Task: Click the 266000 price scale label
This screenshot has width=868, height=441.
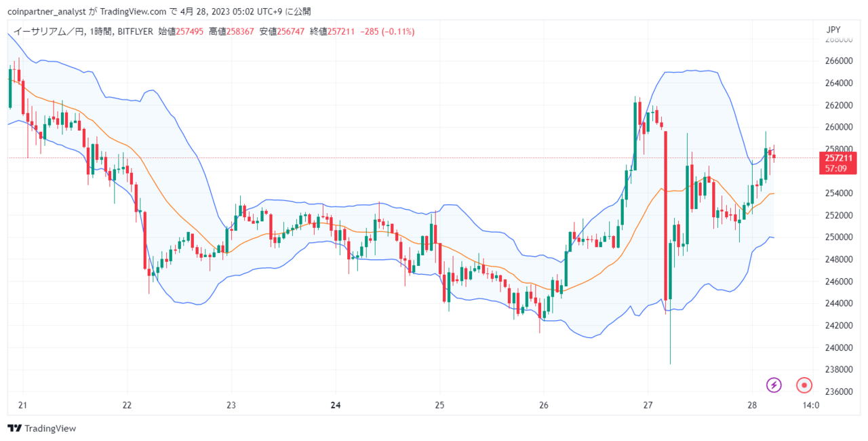Action: click(838, 61)
